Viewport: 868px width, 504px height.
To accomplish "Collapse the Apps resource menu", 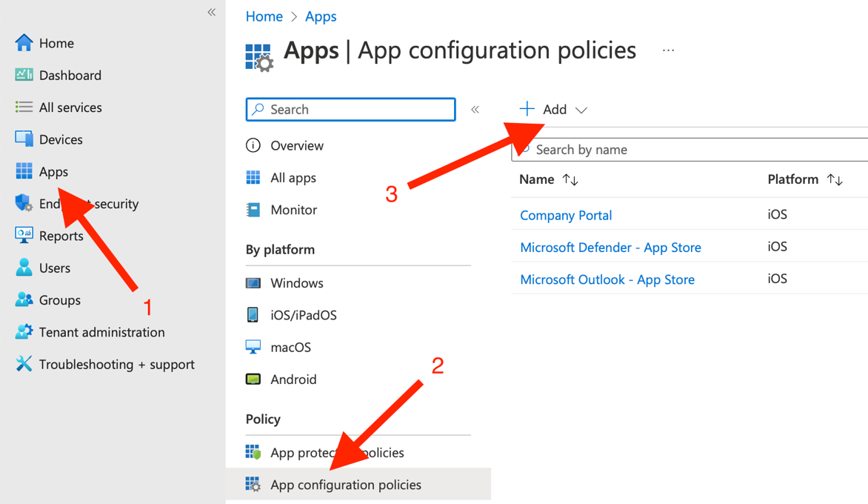I will tap(475, 110).
